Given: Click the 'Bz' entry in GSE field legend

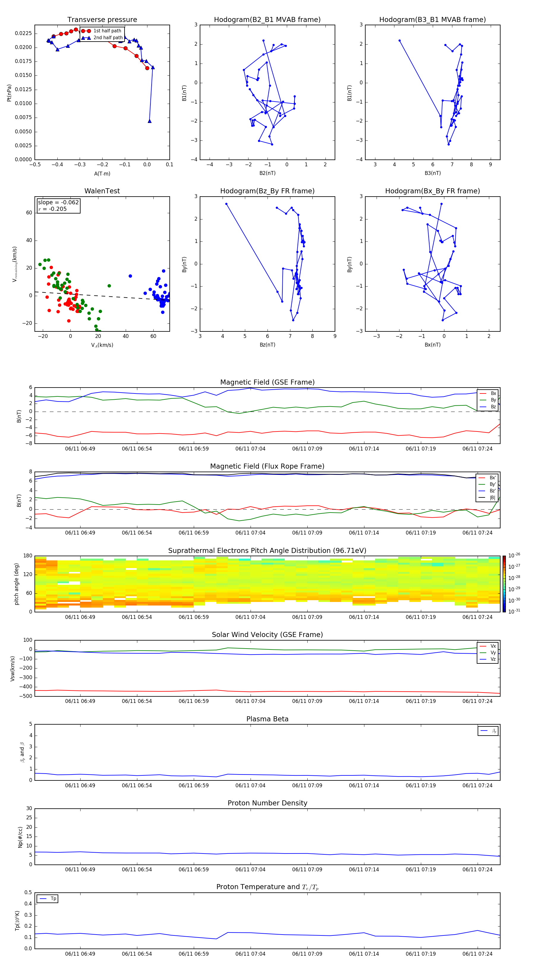Looking at the screenshot, I should coord(488,407).
